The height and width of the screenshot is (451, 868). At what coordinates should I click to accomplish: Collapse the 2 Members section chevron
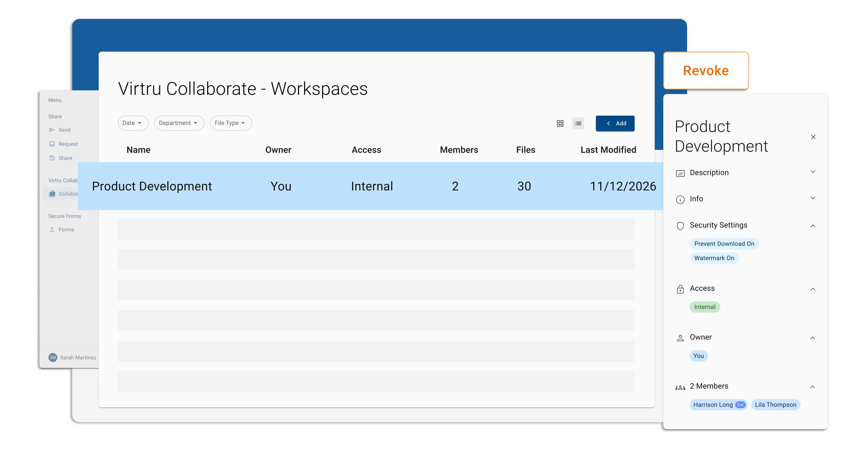coord(813,387)
